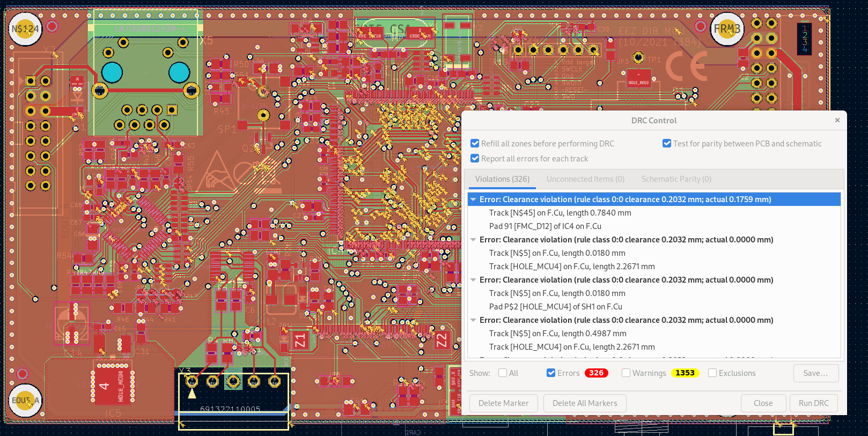Click the red 326 error count badge

(596, 373)
